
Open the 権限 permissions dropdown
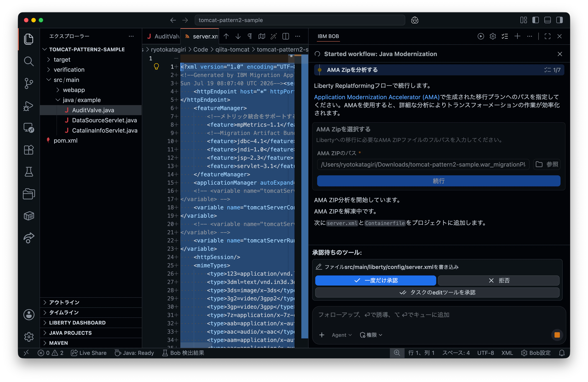pyautogui.click(x=371, y=335)
